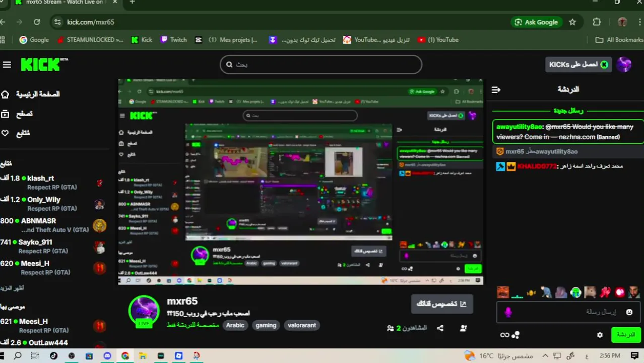Click the Kick search field
The image size is (644, 363).
pos(321,65)
